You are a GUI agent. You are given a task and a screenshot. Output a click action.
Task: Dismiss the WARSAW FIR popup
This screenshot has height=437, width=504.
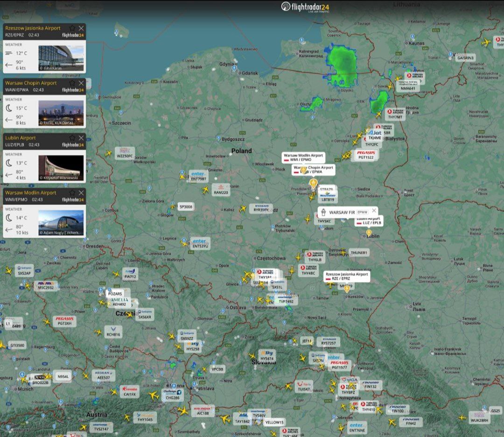click(x=374, y=211)
